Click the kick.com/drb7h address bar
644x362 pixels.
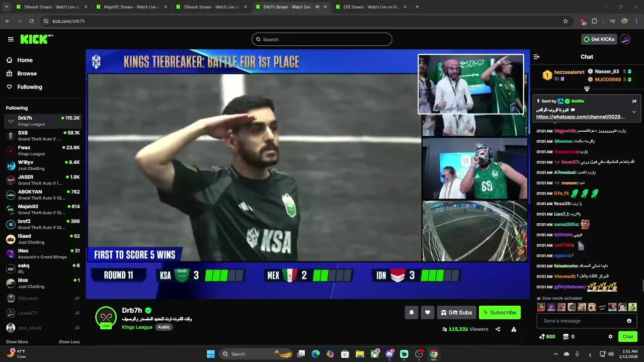(306, 21)
